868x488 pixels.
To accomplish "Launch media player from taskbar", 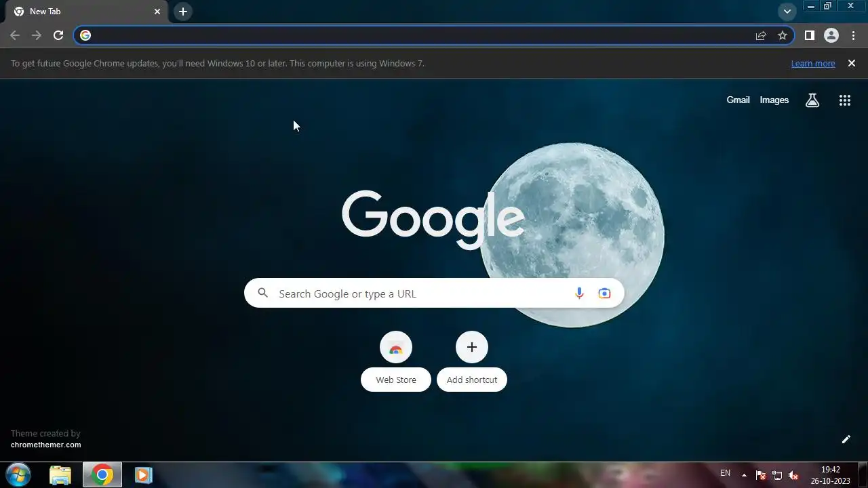I will [143, 475].
